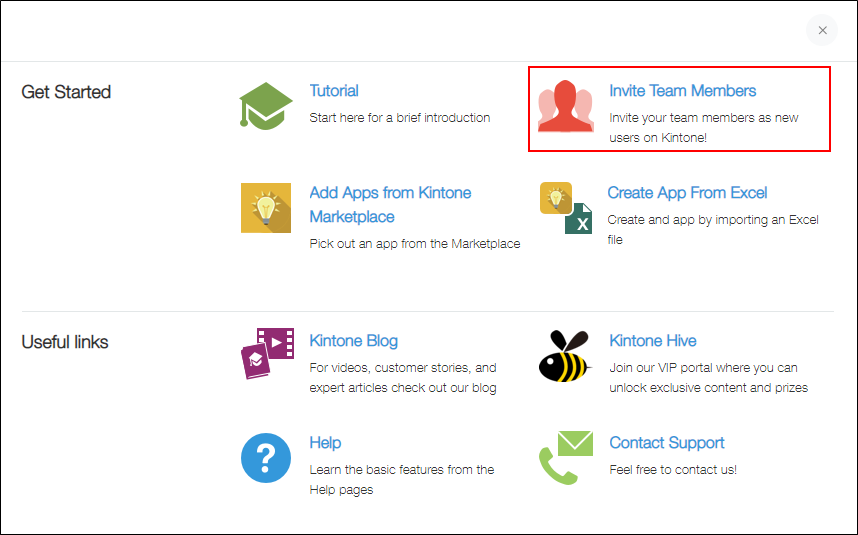Image resolution: width=858 pixels, height=535 pixels.
Task: Choose the Create App From Excel link
Action: tap(687, 193)
